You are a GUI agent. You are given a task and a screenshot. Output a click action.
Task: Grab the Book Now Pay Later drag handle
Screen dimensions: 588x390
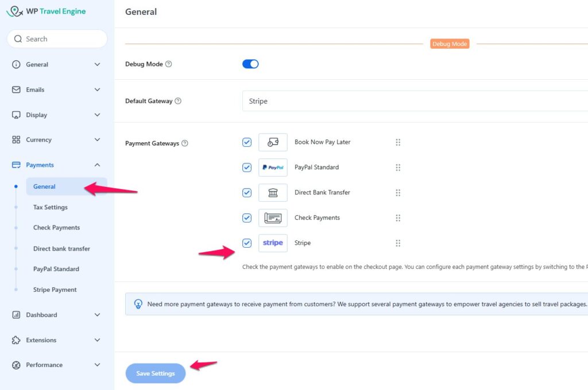398,142
